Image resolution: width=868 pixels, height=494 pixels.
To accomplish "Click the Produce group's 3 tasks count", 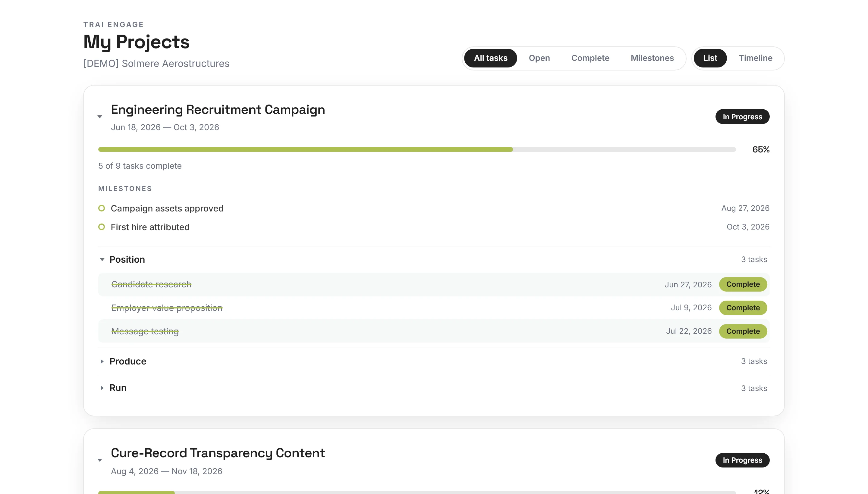I will 753,361.
